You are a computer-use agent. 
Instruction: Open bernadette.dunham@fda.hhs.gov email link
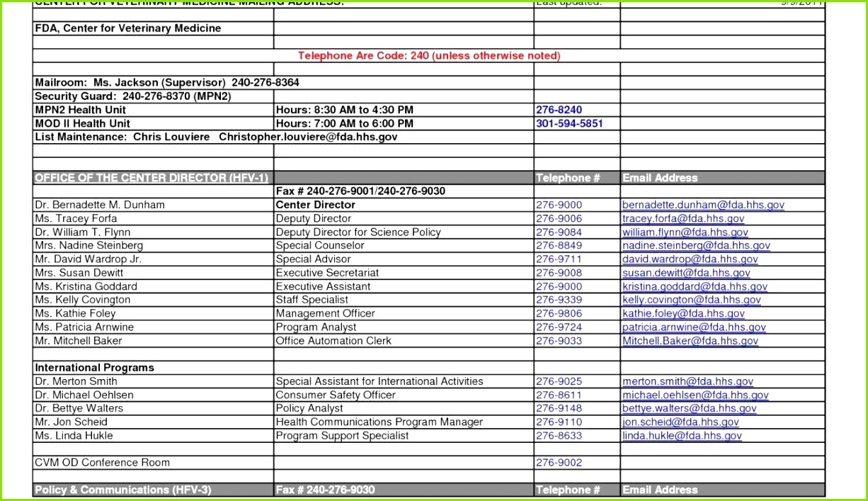(703, 205)
